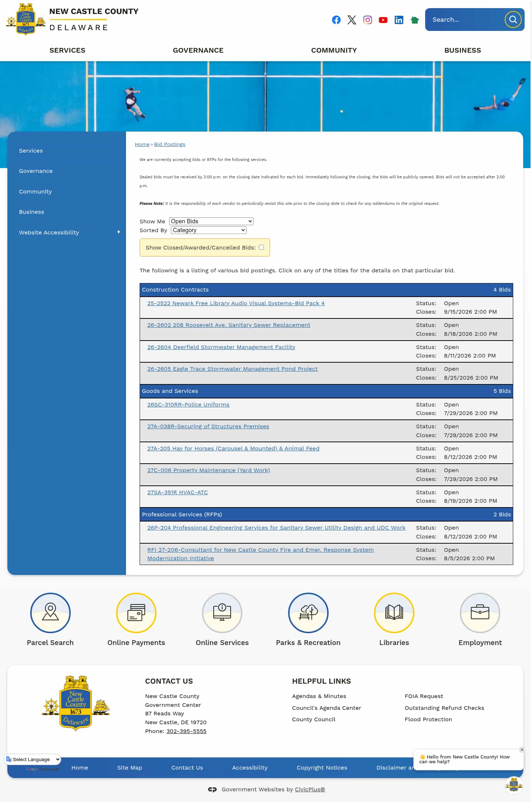532x802 pixels.
Task: Open the 27SA-351R HVAC-ATC bid
Action: coord(178,492)
